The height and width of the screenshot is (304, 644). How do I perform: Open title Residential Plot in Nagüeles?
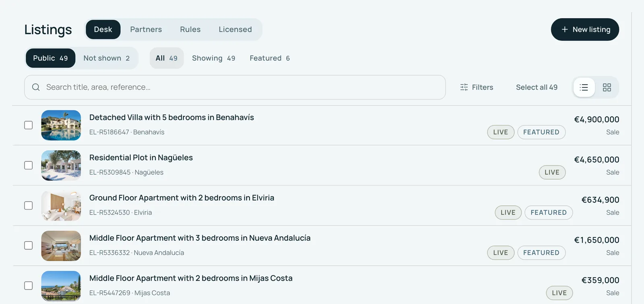(141, 158)
